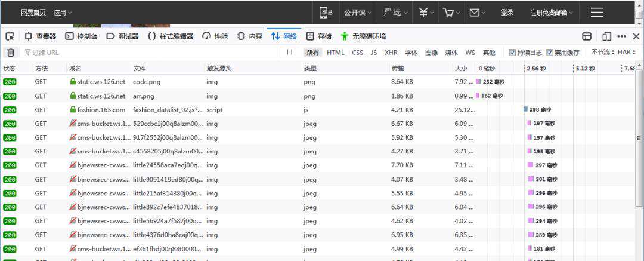This screenshot has height=261, width=644.
Task: Open the hamburger menu icon
Action: point(597,13)
